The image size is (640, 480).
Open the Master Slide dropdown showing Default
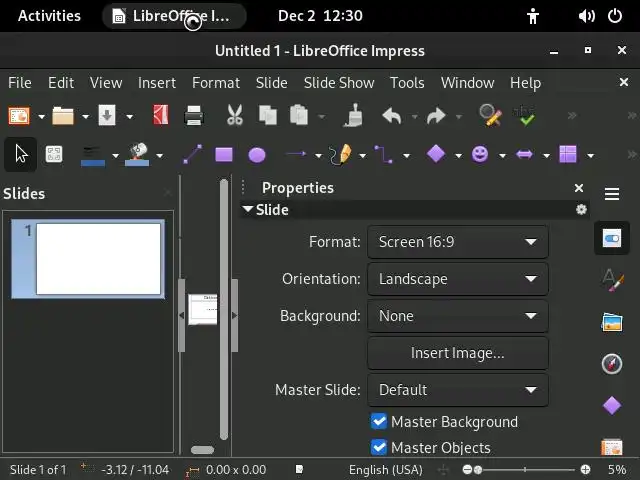point(458,390)
